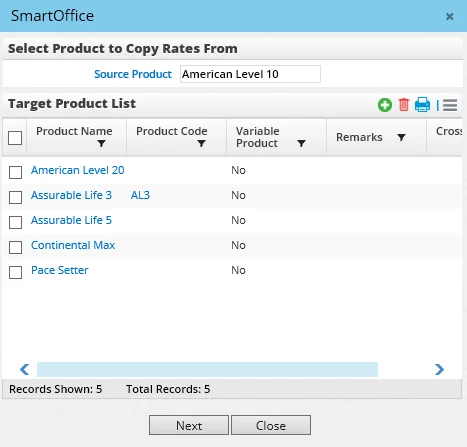The height and width of the screenshot is (447, 467).
Task: Open the Pace Setter product link
Action: click(x=60, y=270)
